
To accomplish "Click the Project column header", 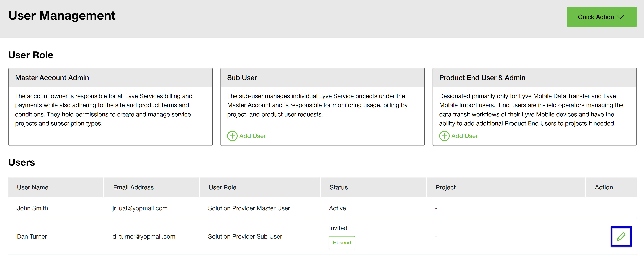I will [x=445, y=187].
